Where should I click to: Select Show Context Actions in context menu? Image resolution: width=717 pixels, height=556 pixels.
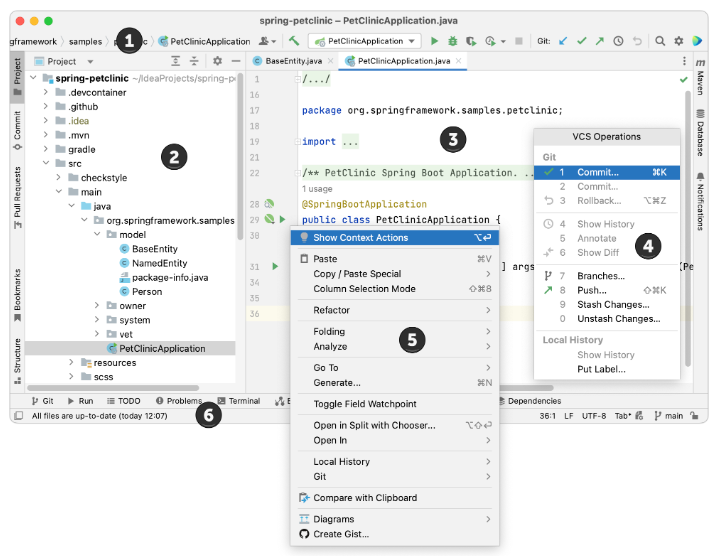395,237
